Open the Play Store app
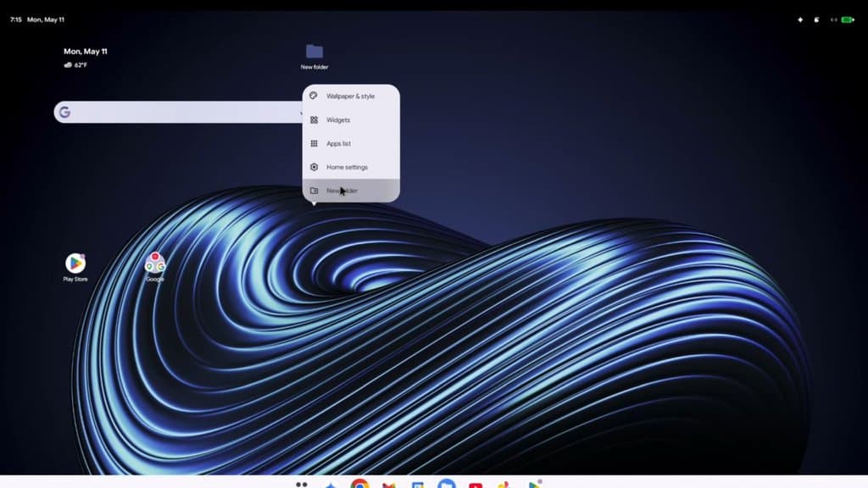The height and width of the screenshot is (488, 868). (75, 263)
